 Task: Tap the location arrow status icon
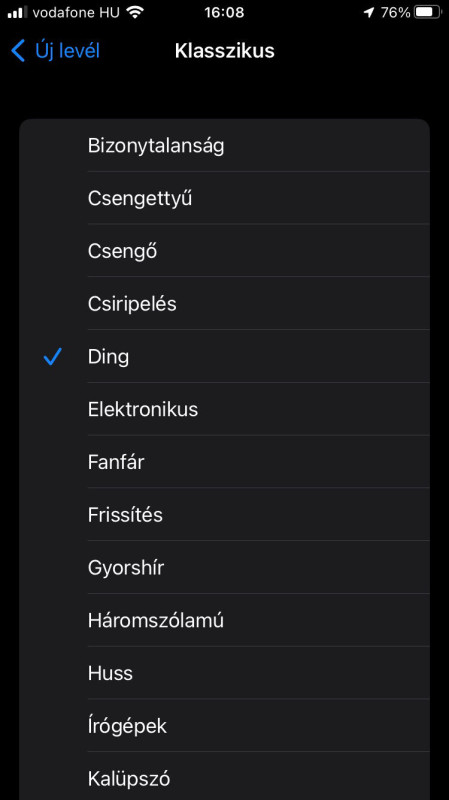[369, 13]
